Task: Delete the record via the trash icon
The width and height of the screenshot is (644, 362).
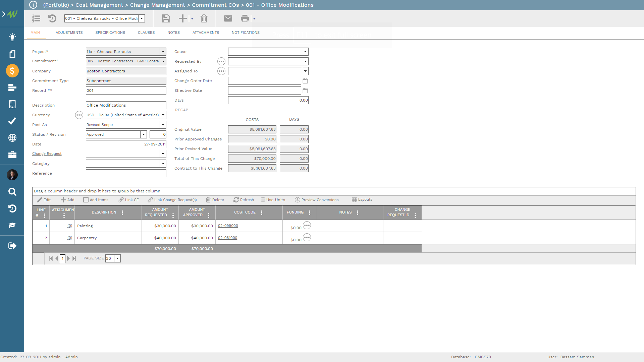Action: (x=204, y=18)
